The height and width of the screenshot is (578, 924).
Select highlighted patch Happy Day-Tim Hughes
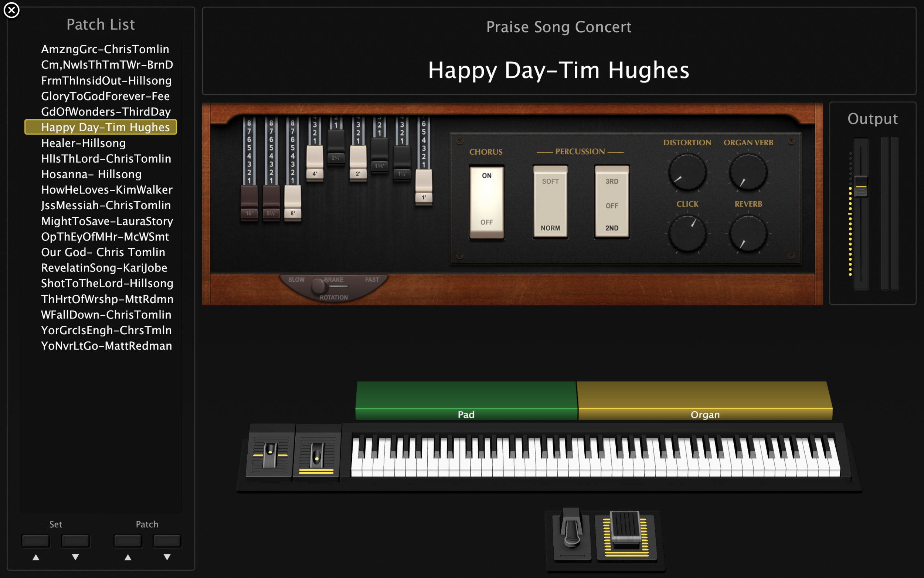click(101, 127)
